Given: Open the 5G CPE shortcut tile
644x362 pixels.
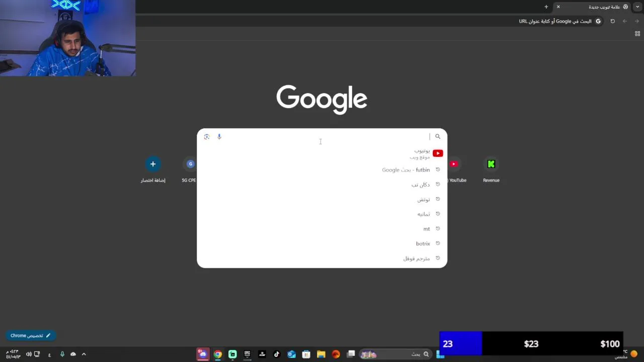Looking at the screenshot, I should (x=189, y=169).
